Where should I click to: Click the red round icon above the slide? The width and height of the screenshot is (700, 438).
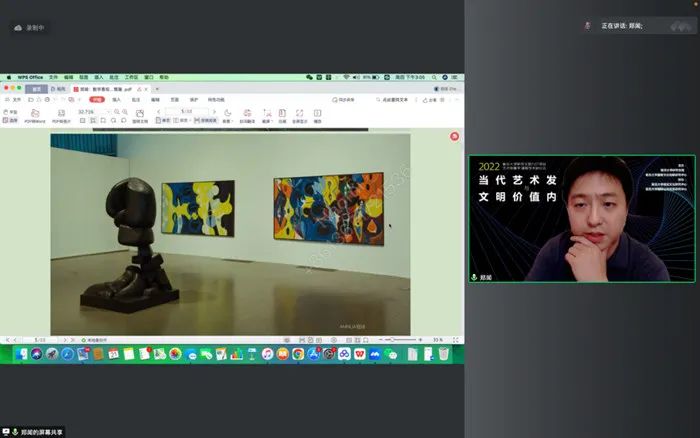tap(454, 136)
